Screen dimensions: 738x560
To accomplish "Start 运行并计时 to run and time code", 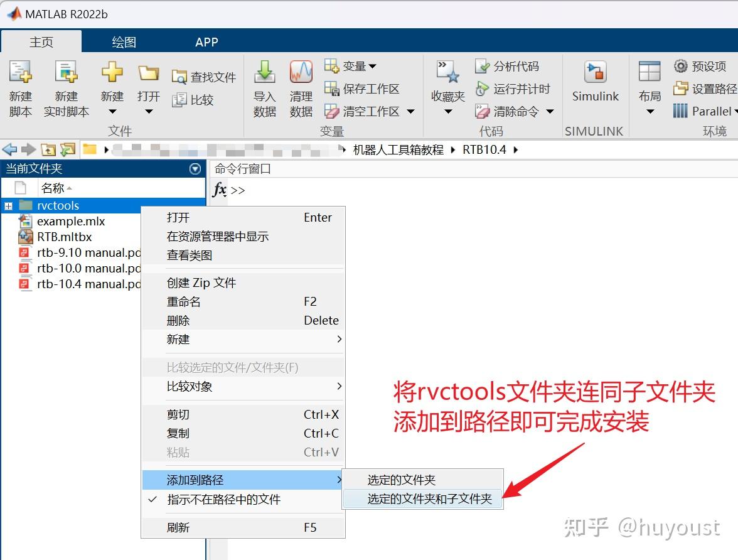I will (x=516, y=89).
